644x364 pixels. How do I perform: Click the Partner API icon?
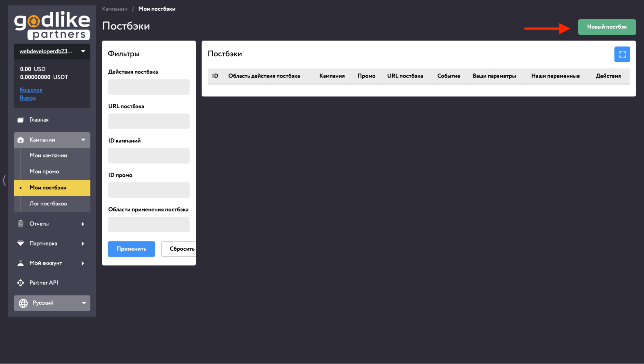[x=20, y=283]
